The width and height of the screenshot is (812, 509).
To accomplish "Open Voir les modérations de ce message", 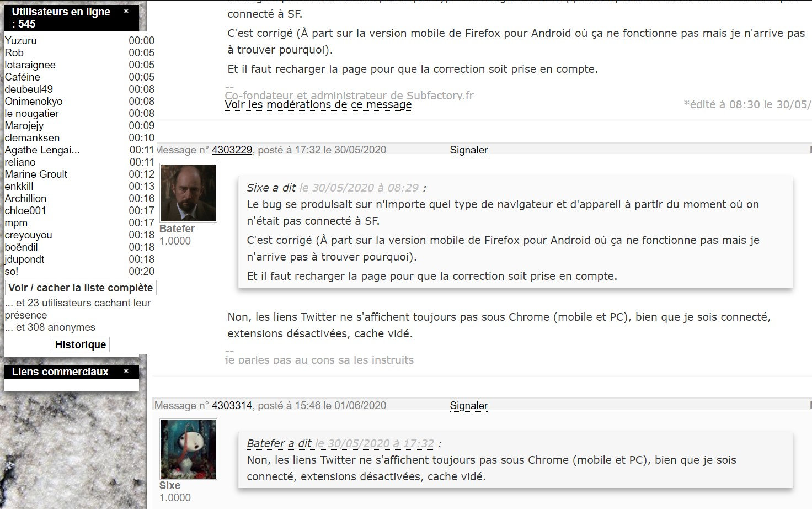I will click(x=318, y=104).
